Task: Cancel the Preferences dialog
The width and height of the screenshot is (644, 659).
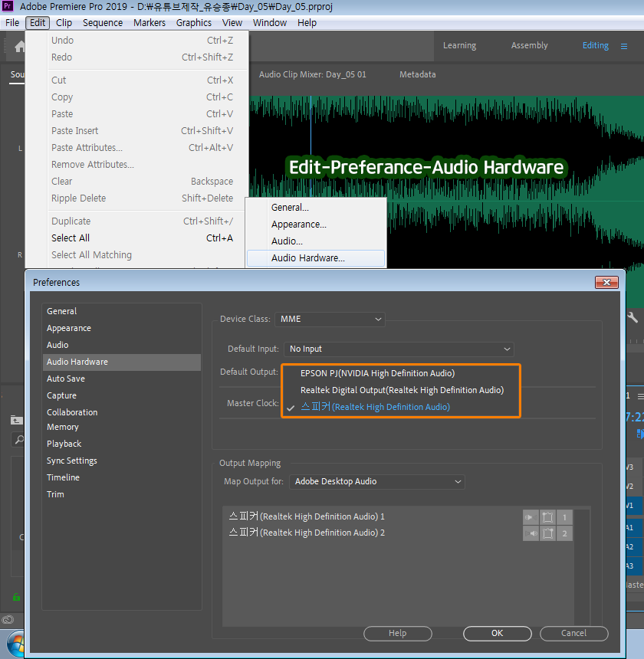Action: (573, 634)
